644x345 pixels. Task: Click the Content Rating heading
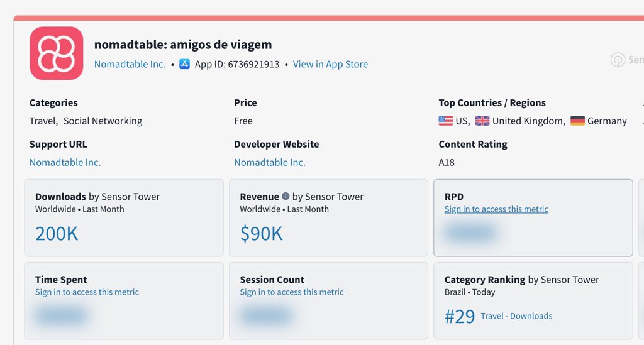tap(473, 145)
